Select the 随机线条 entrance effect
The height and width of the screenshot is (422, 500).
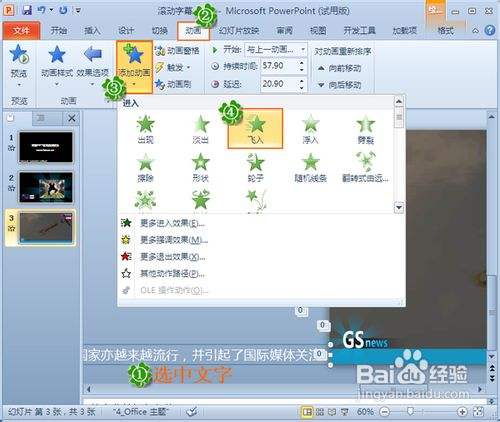(310, 167)
